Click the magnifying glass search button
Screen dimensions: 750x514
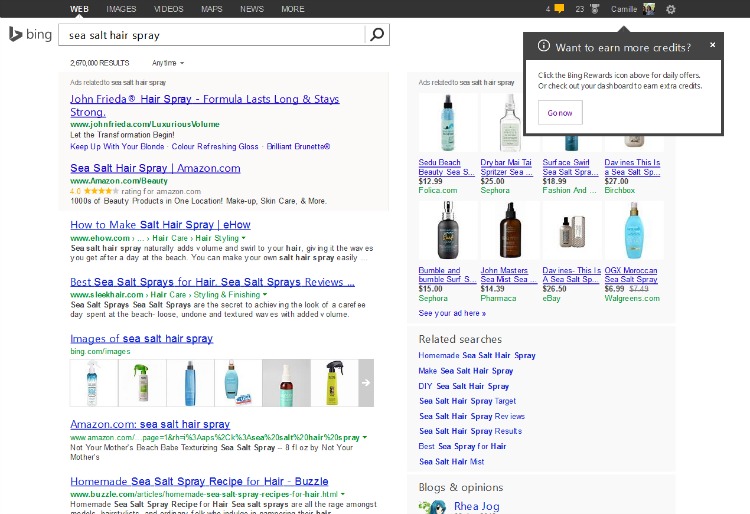coord(376,35)
